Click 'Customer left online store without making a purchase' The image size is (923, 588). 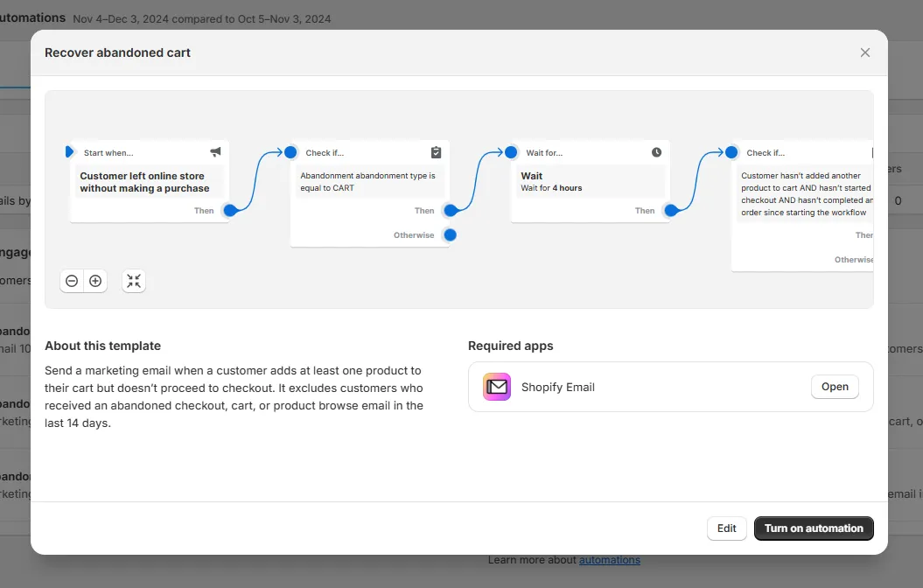(145, 182)
